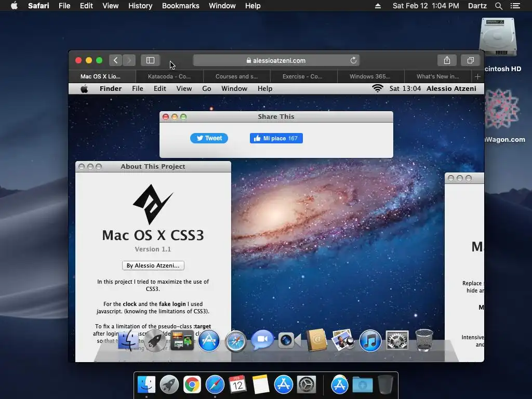This screenshot has width=532, height=399.
Task: Open the Safari Bookmarks menu
Action: coord(180,6)
